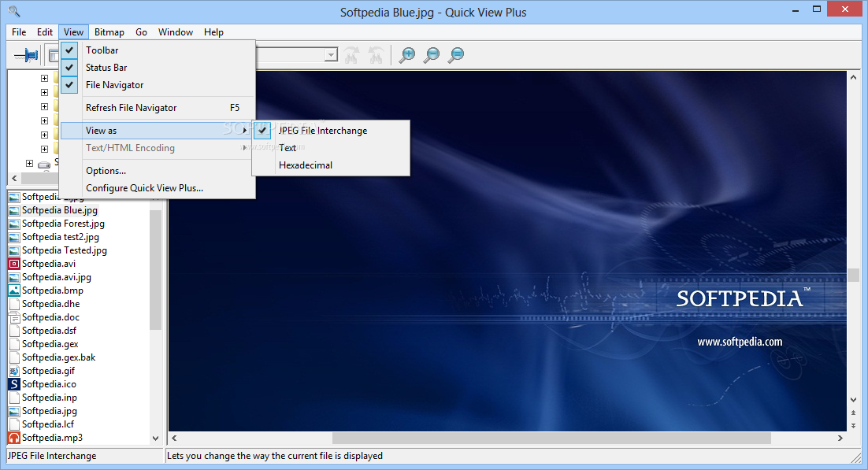Open the Help menu
The width and height of the screenshot is (868, 470).
pos(213,32)
